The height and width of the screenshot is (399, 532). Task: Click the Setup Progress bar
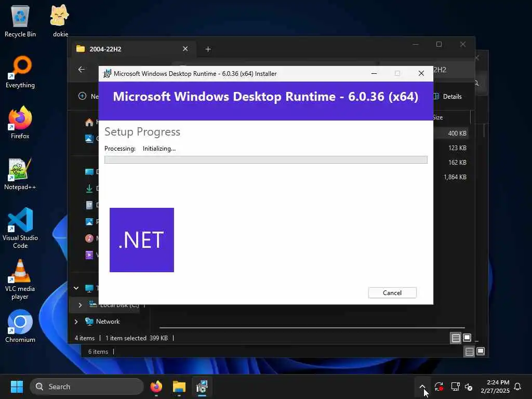click(x=265, y=160)
